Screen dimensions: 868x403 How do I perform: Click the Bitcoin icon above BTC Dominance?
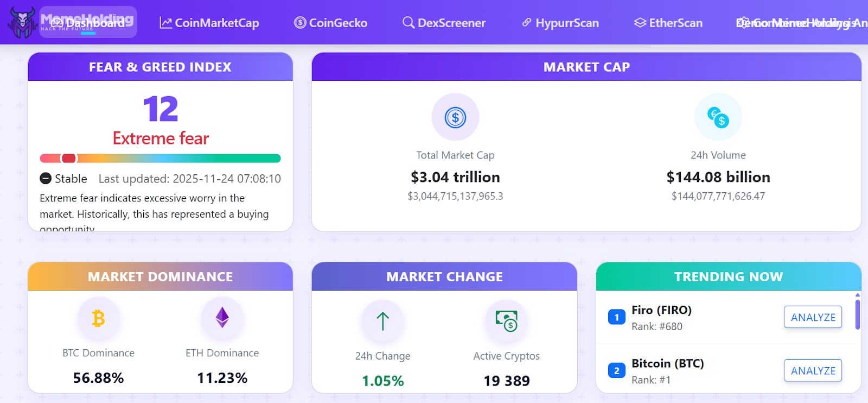point(98,318)
